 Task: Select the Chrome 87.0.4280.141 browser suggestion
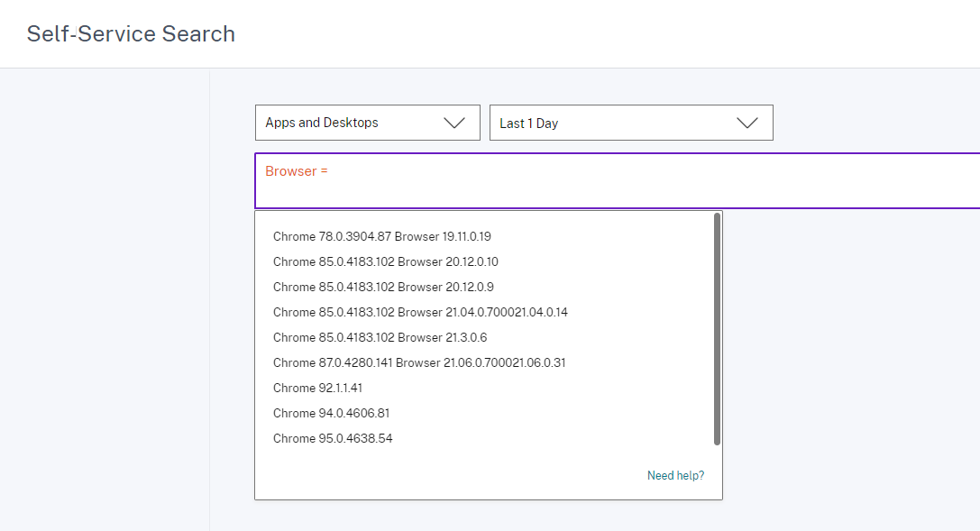pos(419,362)
